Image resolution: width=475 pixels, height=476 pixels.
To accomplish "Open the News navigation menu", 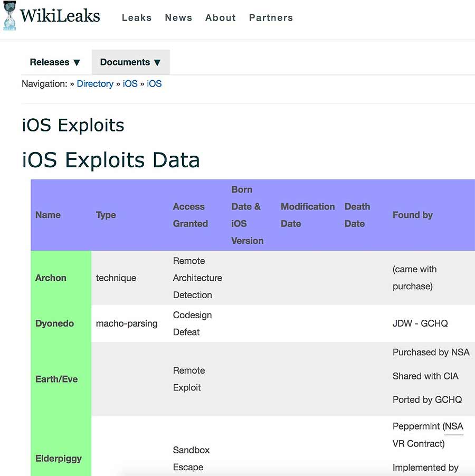I will (x=178, y=17).
